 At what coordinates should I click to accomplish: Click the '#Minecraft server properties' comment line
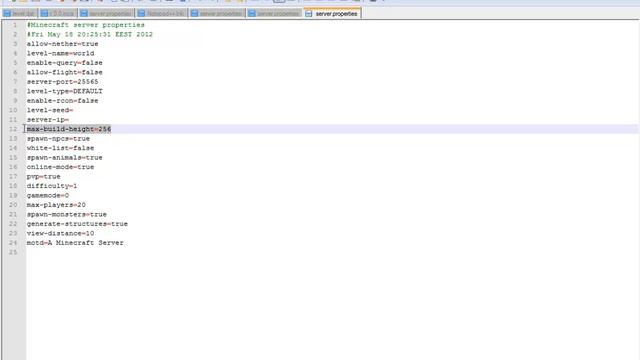pyautogui.click(x=86, y=25)
